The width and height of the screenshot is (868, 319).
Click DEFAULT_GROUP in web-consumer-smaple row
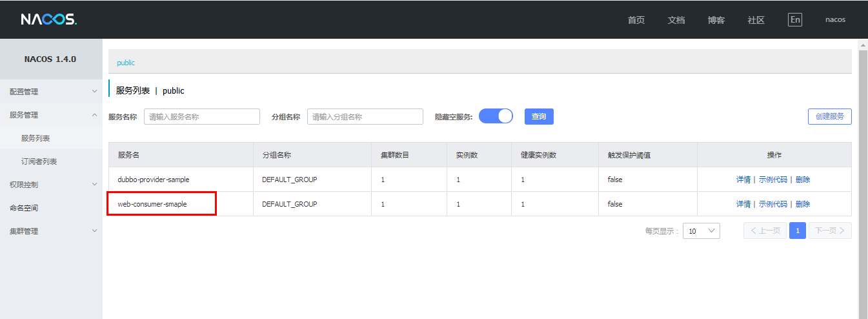point(290,204)
